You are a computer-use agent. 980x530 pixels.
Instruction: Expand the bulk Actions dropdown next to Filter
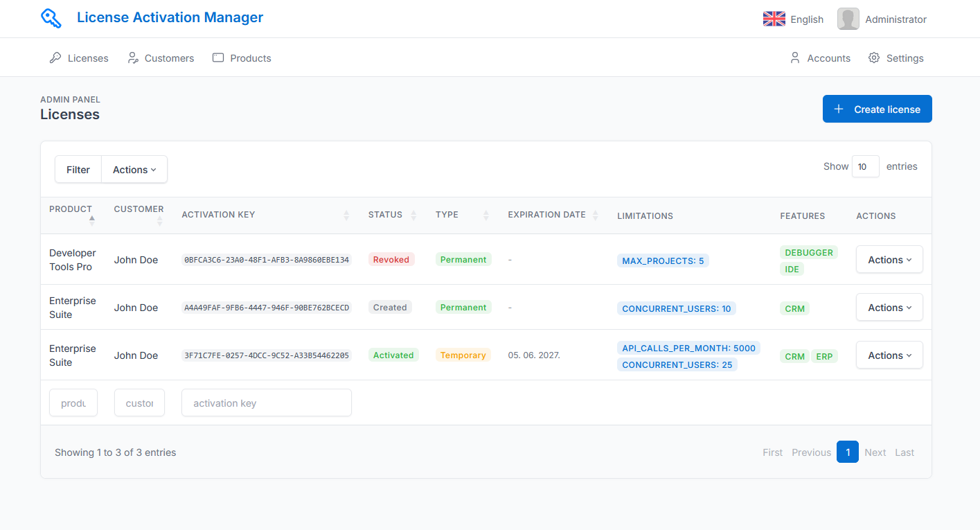[134, 170]
